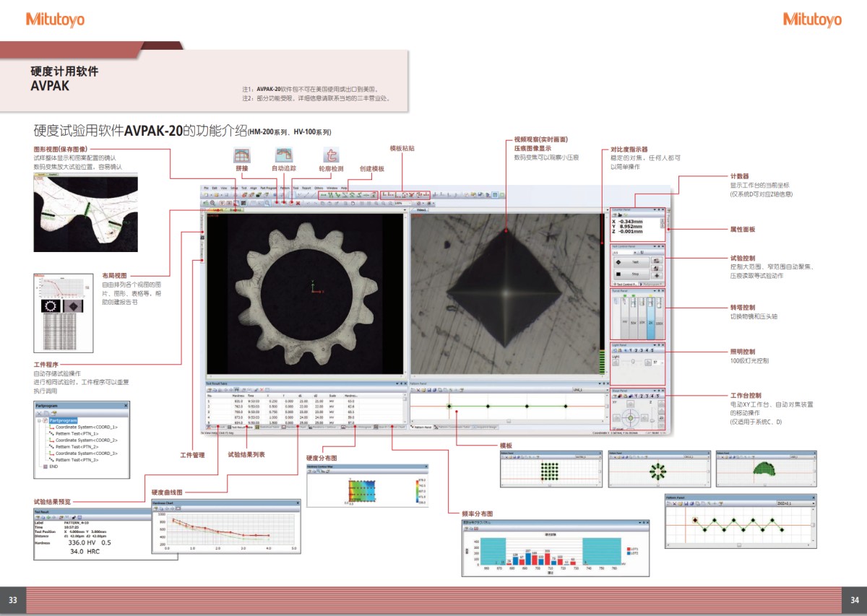867x616 pixels.
Task: Select the Hardness Histogram tab
Action: pos(358,427)
